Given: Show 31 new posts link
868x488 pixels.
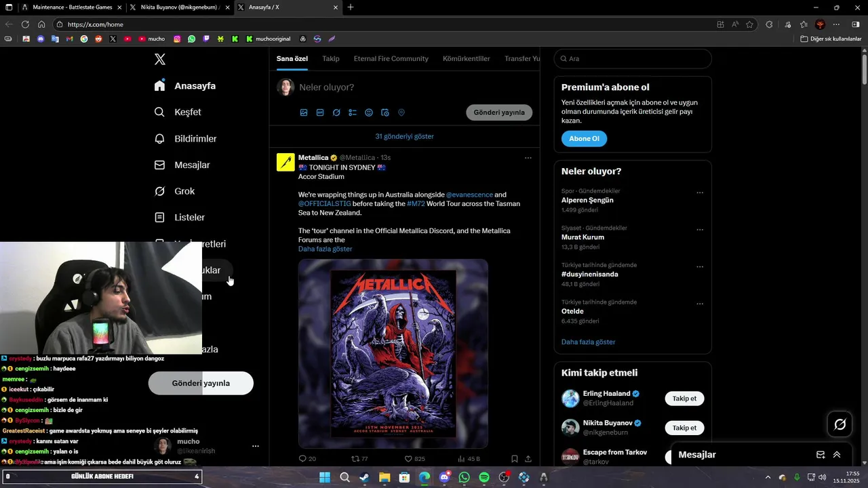Looking at the screenshot, I should click(x=405, y=136).
